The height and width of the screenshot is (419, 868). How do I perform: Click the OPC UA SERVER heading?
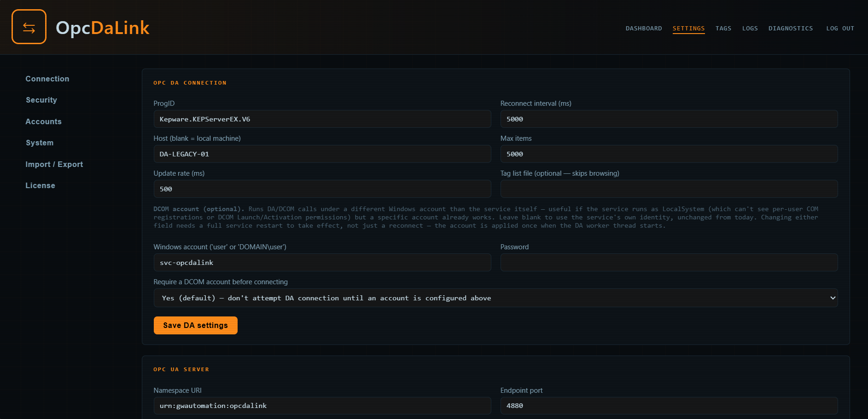click(181, 369)
